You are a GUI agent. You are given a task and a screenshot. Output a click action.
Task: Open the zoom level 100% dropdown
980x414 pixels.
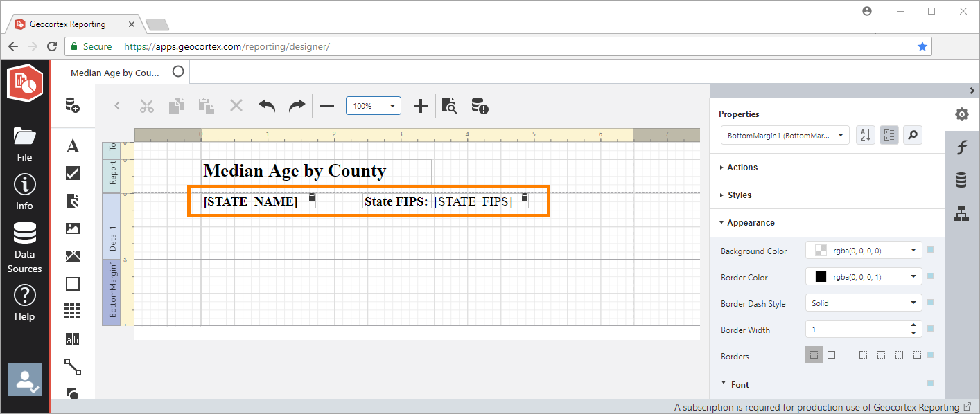click(x=374, y=106)
